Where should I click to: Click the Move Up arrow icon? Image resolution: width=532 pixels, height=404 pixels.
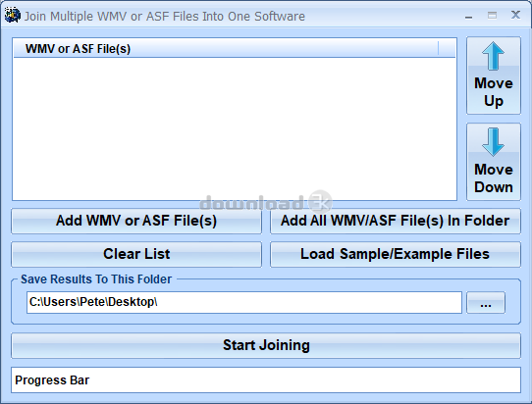[493, 56]
